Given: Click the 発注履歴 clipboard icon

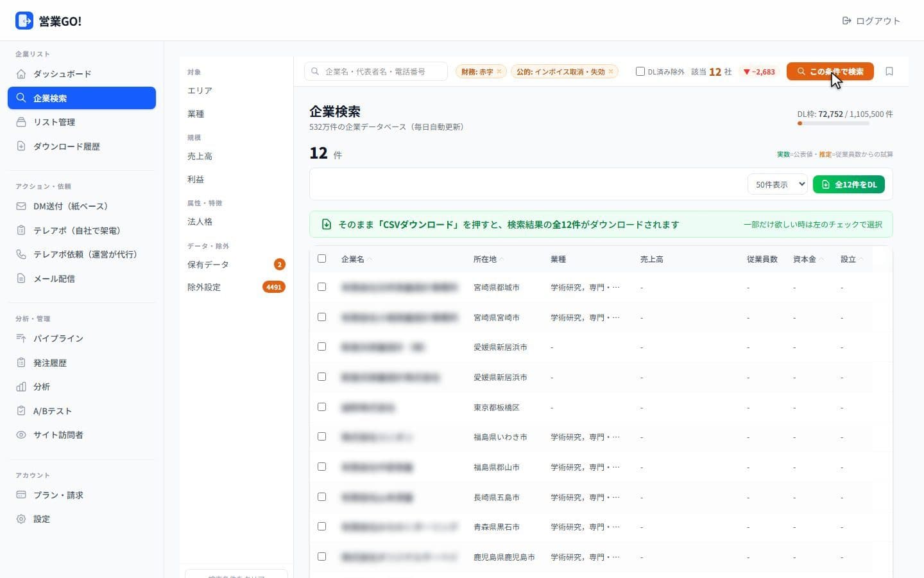Looking at the screenshot, I should (x=21, y=363).
